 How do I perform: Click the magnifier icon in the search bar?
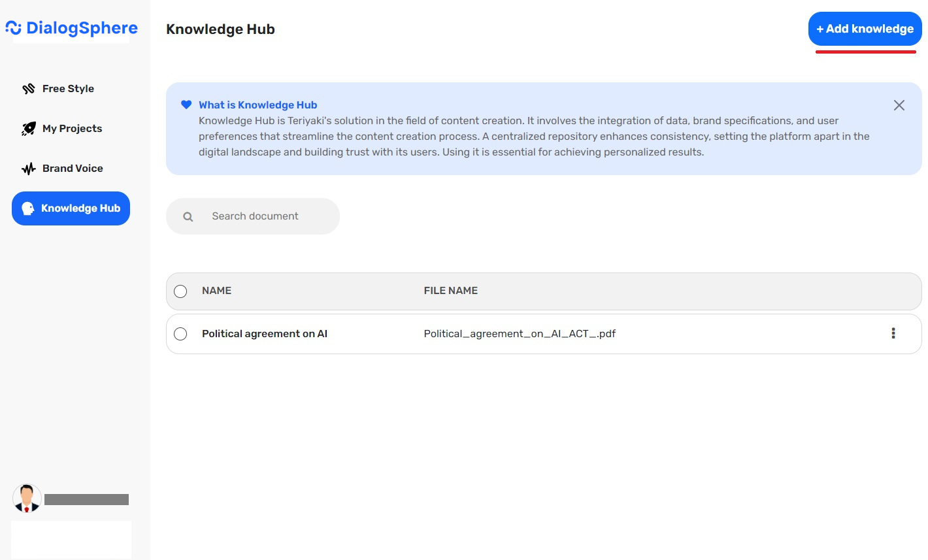tap(188, 216)
